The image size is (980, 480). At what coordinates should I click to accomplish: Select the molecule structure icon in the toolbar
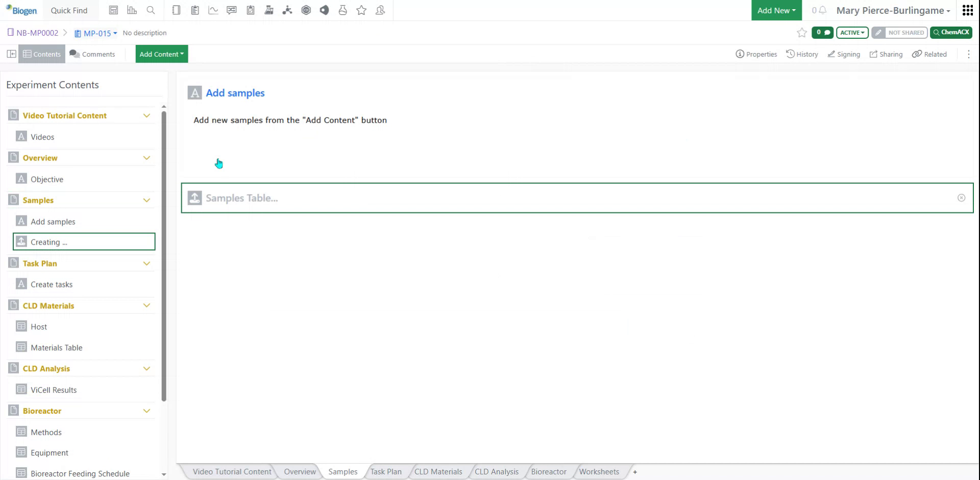287,10
